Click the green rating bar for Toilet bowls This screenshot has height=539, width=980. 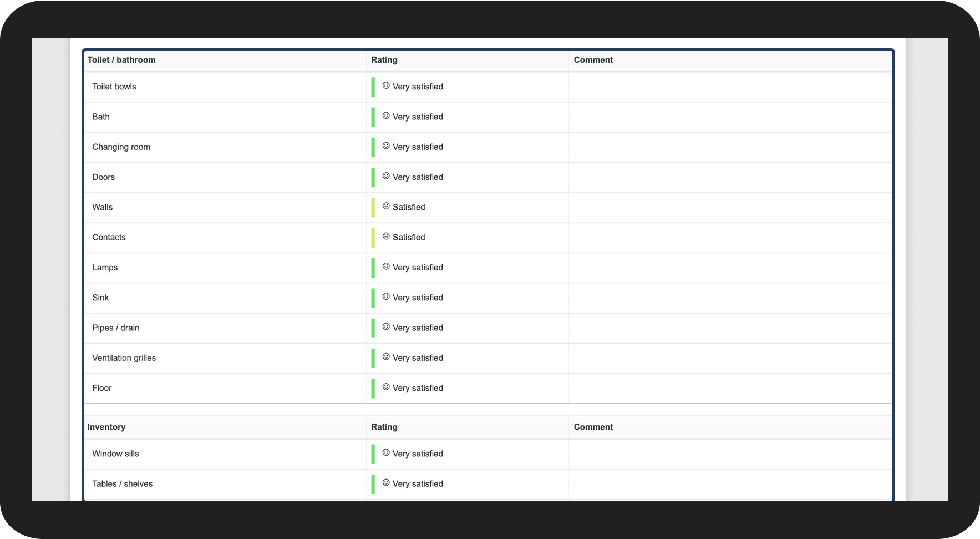tap(373, 87)
